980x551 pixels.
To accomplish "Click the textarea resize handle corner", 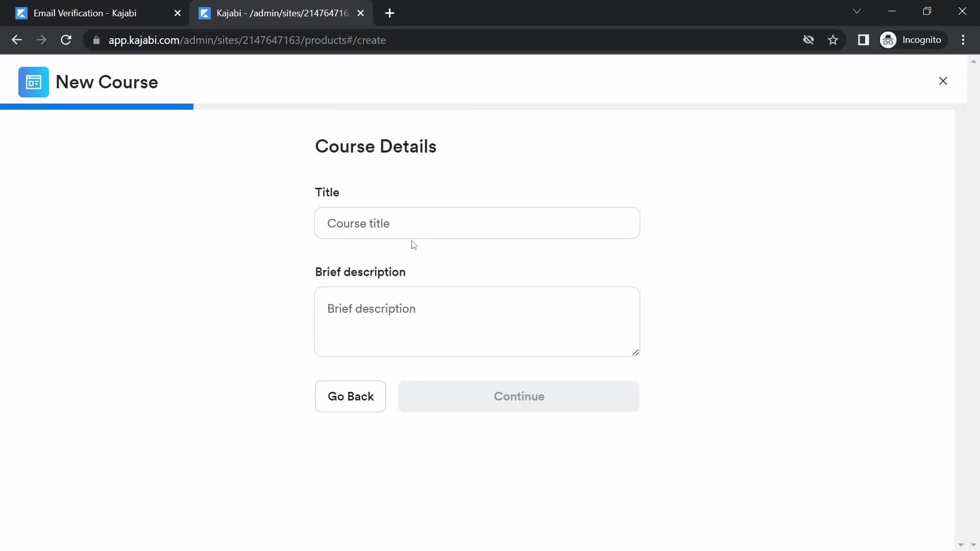I will pyautogui.click(x=635, y=352).
